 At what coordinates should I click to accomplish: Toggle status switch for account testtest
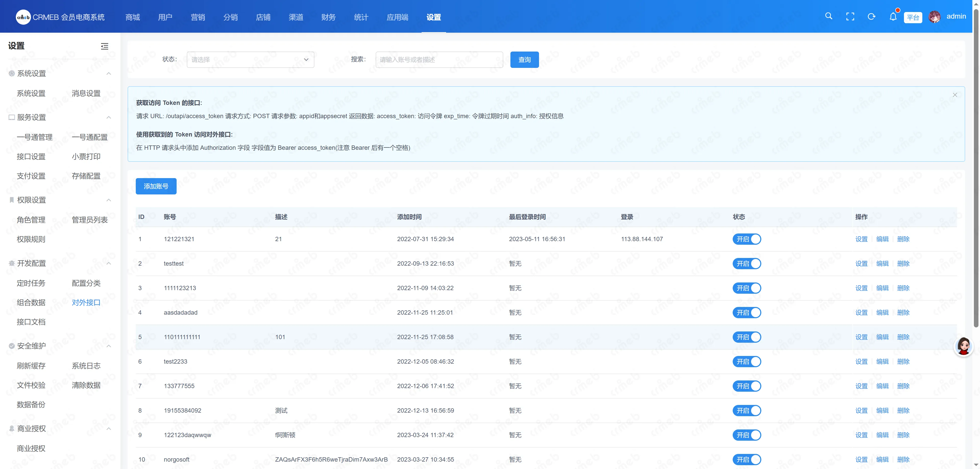coord(746,264)
